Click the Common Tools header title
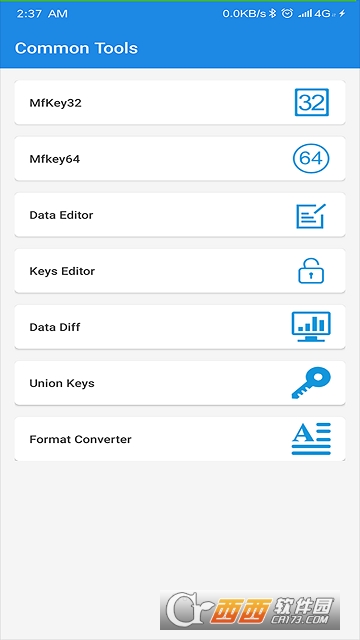 pos(76,48)
